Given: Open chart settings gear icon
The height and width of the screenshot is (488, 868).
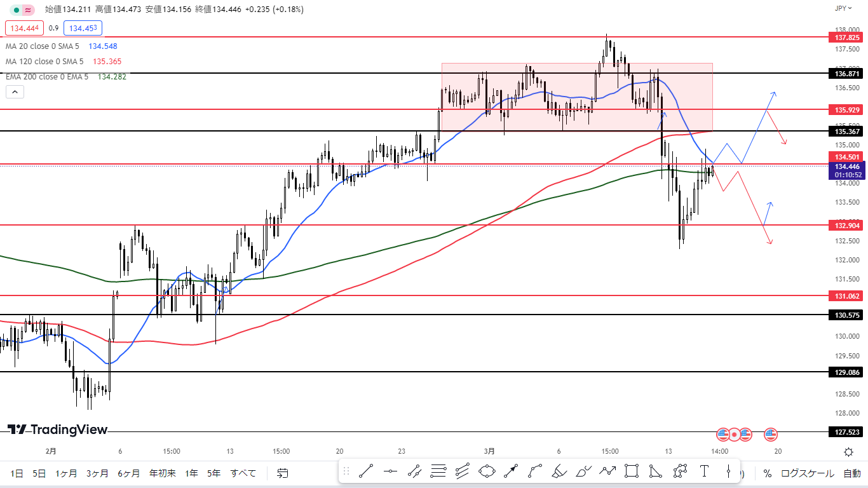Looking at the screenshot, I should coord(848,452).
